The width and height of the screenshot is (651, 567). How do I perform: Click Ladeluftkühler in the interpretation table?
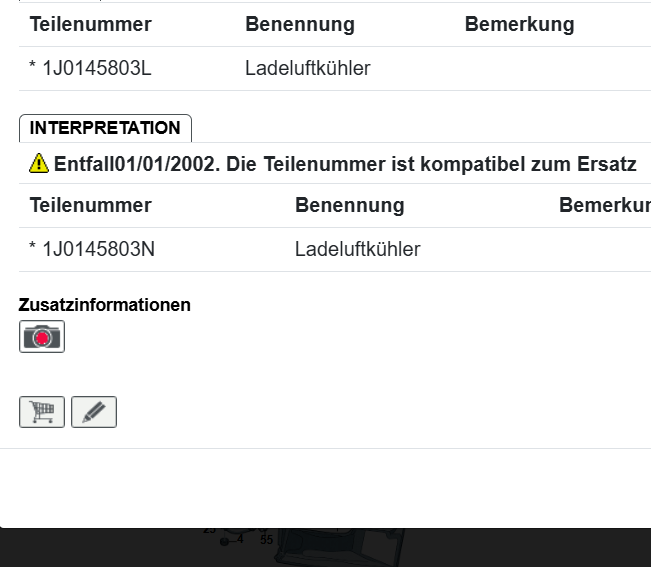pyautogui.click(x=358, y=249)
